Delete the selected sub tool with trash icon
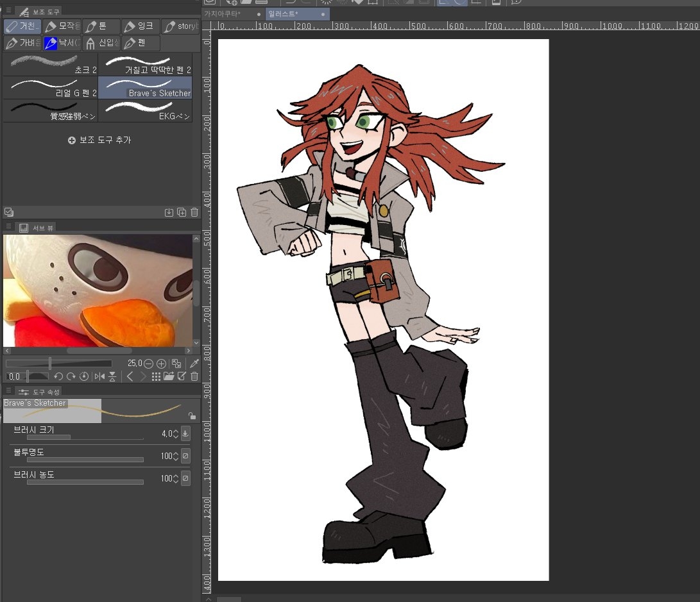This screenshot has width=700, height=602. [x=194, y=212]
